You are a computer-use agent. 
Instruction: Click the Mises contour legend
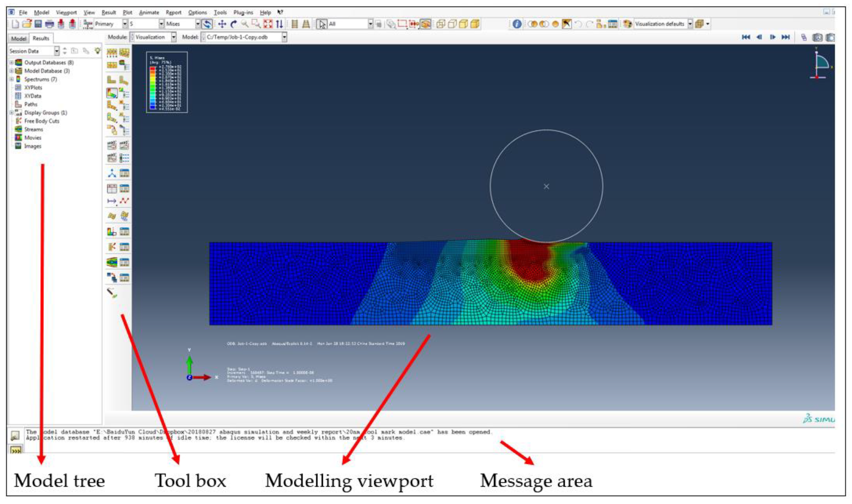(x=166, y=82)
